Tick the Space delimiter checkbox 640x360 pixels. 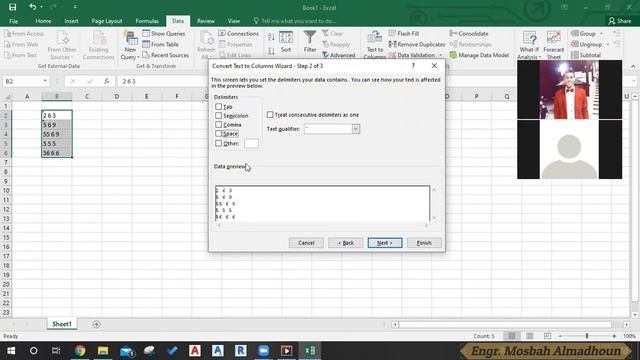click(218, 133)
